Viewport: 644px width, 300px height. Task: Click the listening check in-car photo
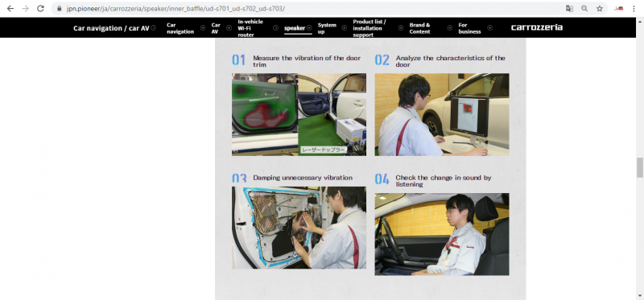click(x=441, y=234)
